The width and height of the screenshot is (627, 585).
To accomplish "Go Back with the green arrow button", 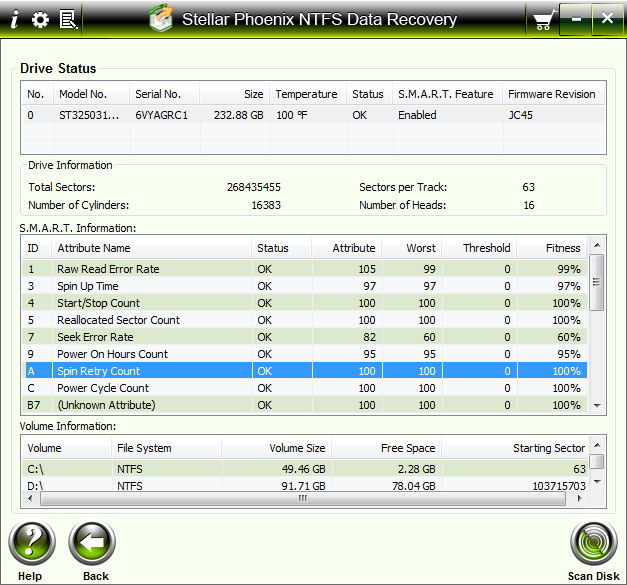I will pyautogui.click(x=92, y=543).
